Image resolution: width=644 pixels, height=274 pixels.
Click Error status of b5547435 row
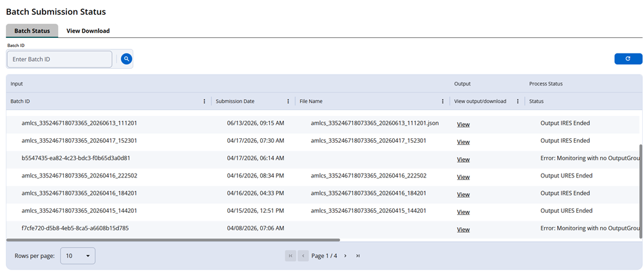point(590,158)
